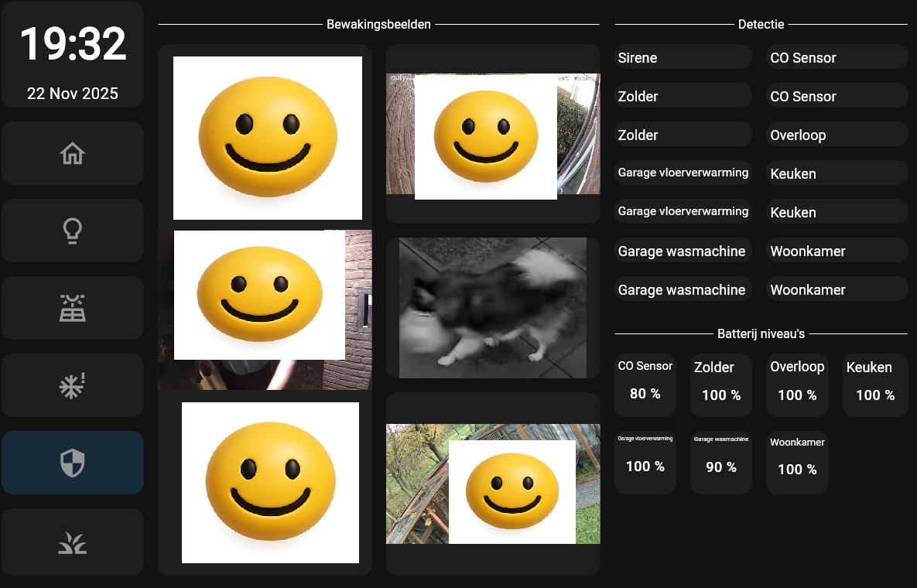917x588 pixels.
Task: Open the garden fence camera feed
Action: pos(493,484)
